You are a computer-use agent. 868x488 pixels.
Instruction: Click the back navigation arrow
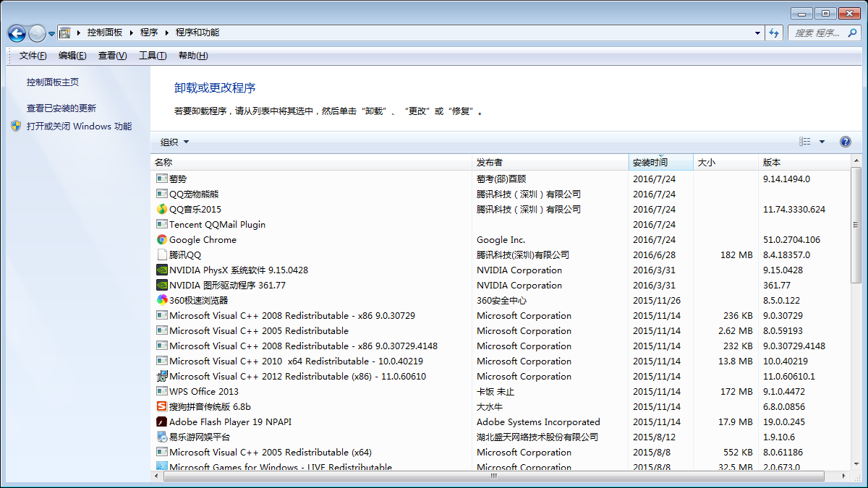point(17,33)
